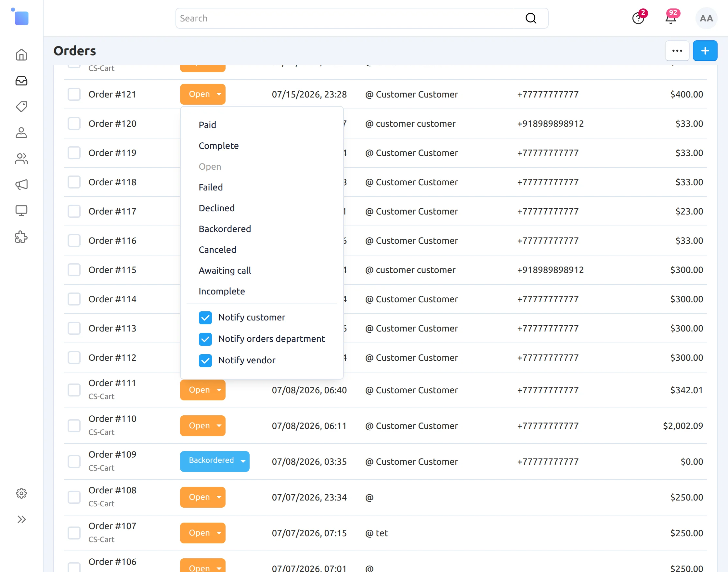Image resolution: width=728 pixels, height=572 pixels.
Task: Open the status dropdown for Order #111
Action: (202, 390)
